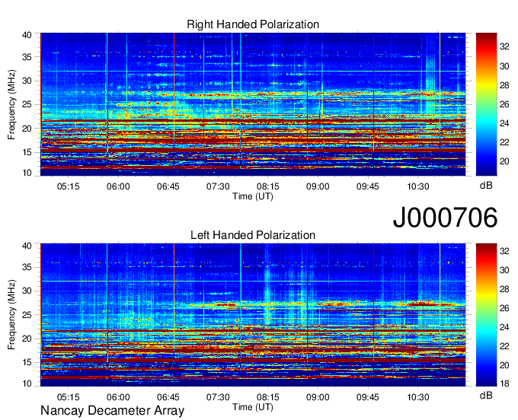Click 06:00 time tick on top plot
The height and width of the screenshot is (420, 518).
coord(118,186)
